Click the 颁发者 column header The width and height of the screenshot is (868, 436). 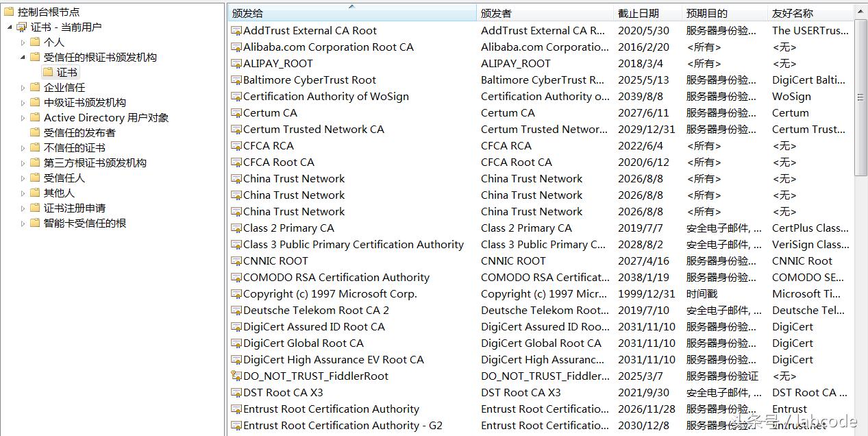545,13
